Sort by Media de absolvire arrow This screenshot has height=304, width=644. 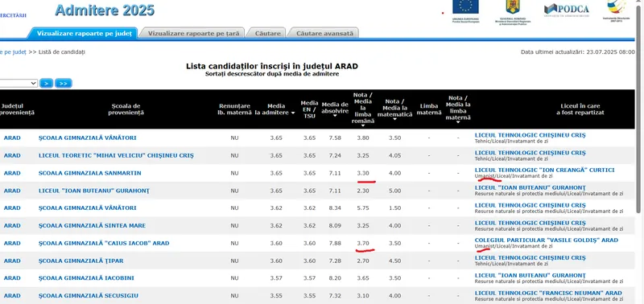[x=335, y=116]
